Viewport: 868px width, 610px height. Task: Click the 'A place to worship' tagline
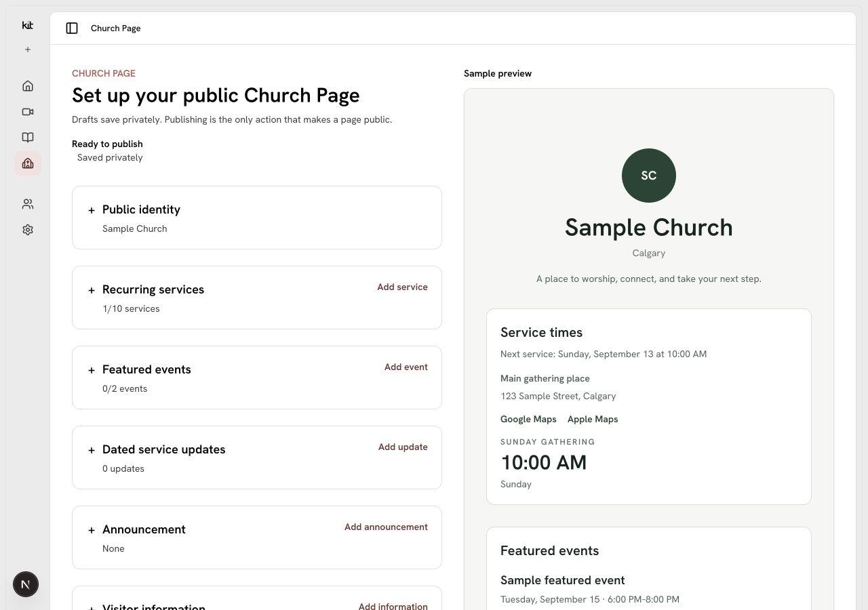coord(649,279)
